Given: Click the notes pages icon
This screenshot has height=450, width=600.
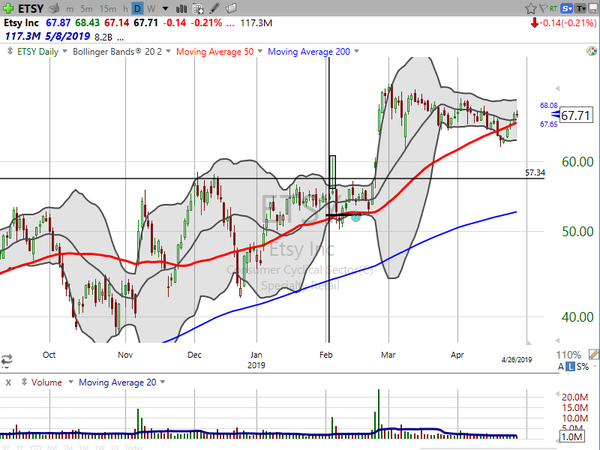Looking at the screenshot, I should click(x=231, y=8).
